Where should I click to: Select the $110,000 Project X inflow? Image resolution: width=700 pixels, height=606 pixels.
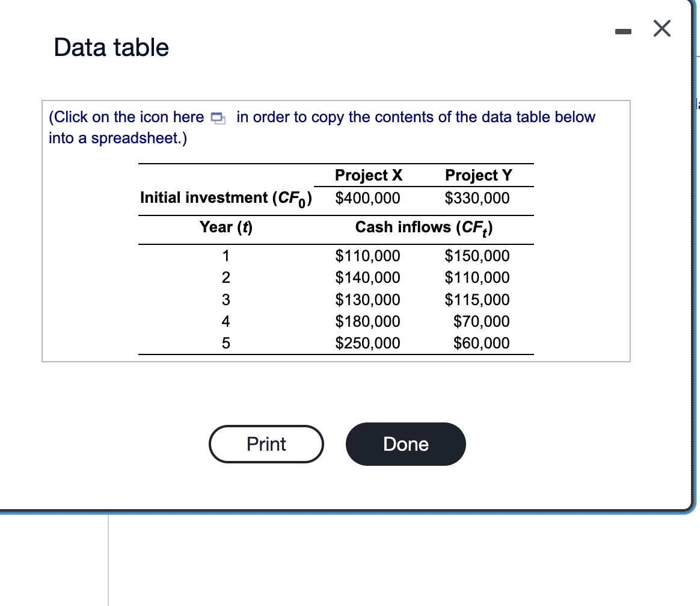[367, 256]
